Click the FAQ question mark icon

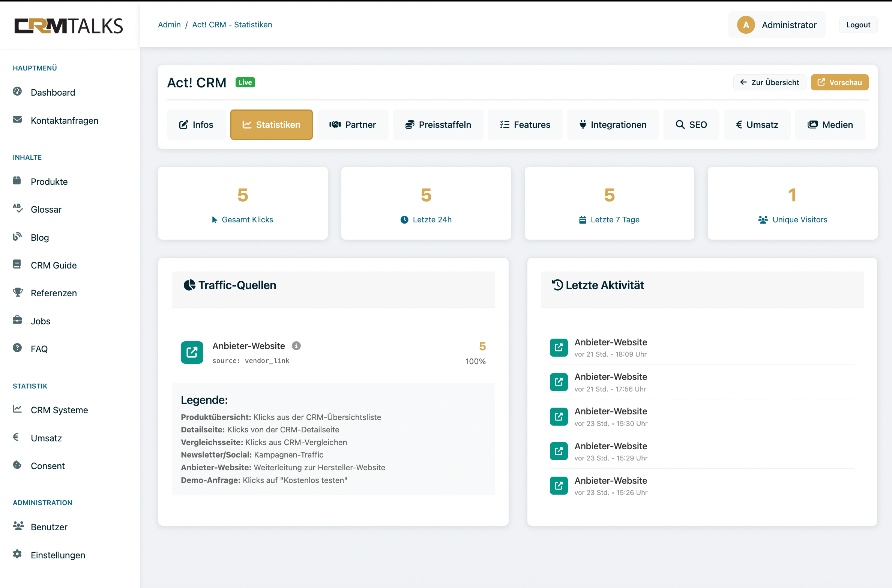17,348
